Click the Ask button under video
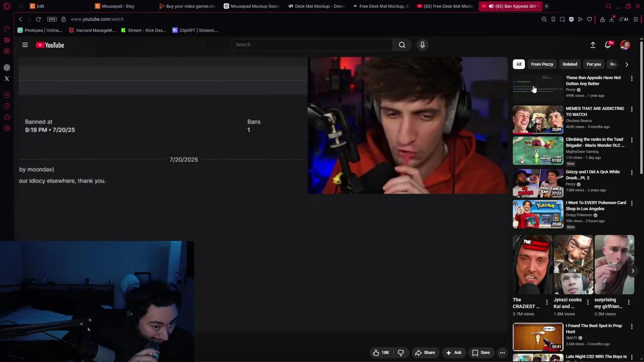The image size is (644, 362). pyautogui.click(x=453, y=352)
